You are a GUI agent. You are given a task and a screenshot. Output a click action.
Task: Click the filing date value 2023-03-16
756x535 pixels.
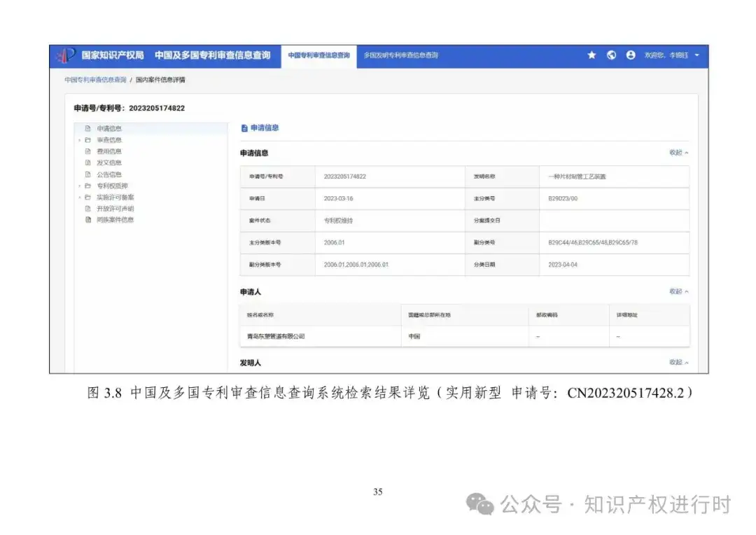339,199
